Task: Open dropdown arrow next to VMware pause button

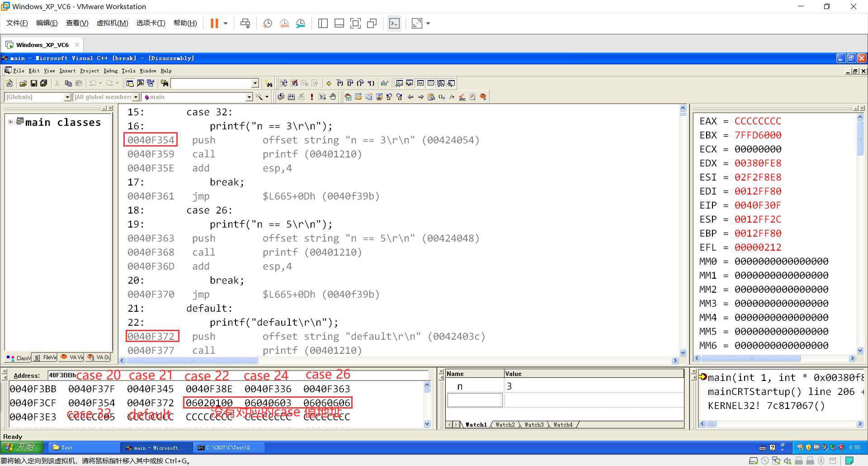Action: pos(225,24)
